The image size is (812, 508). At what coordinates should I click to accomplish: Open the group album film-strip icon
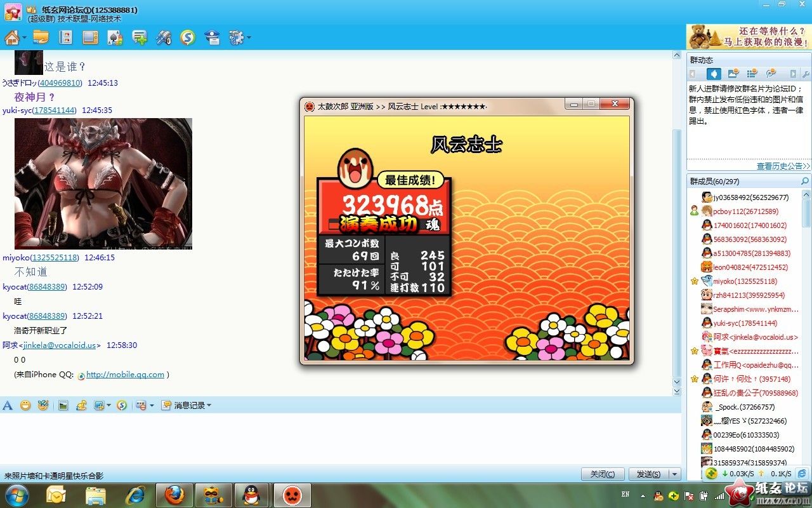click(x=65, y=37)
